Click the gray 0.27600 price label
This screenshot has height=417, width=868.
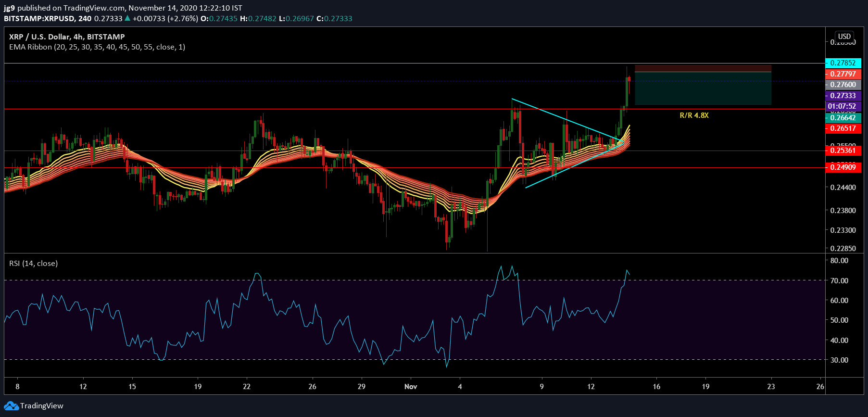click(x=843, y=85)
